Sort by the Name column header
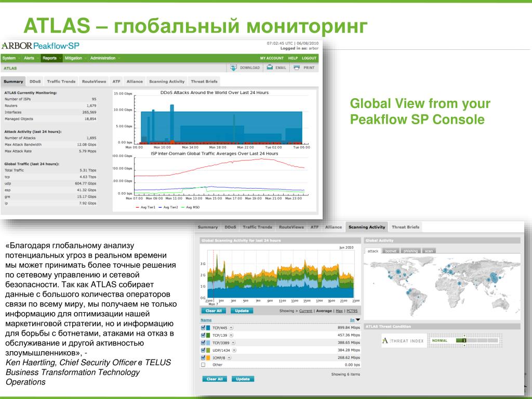 [206, 320]
